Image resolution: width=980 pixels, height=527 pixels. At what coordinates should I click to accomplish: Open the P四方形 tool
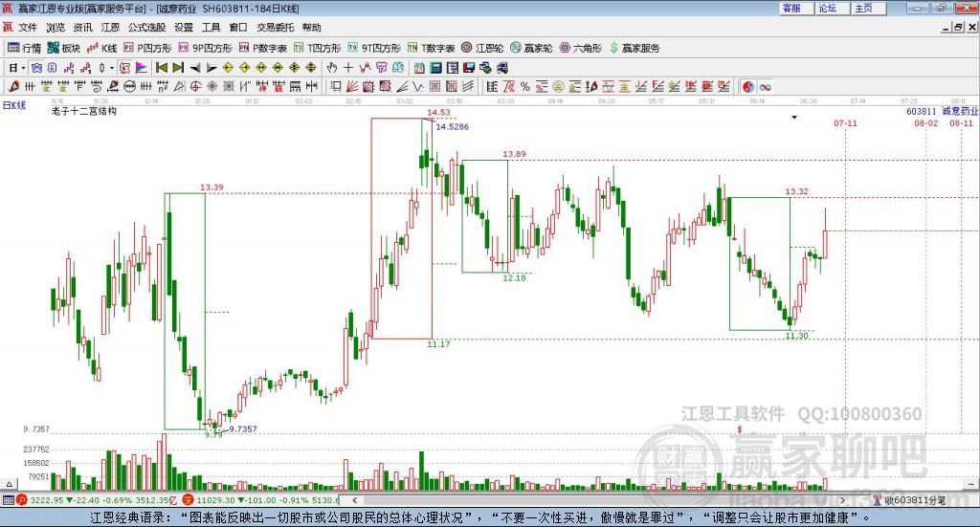pos(147,48)
